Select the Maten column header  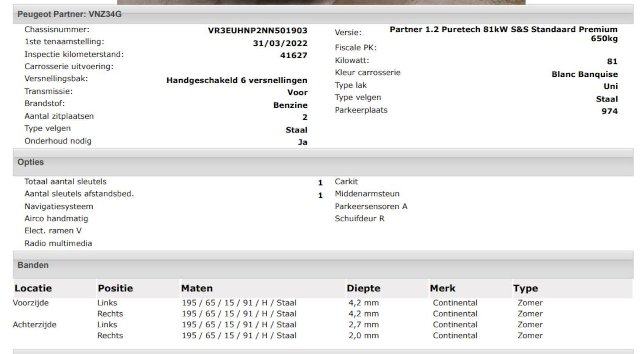pos(197,288)
